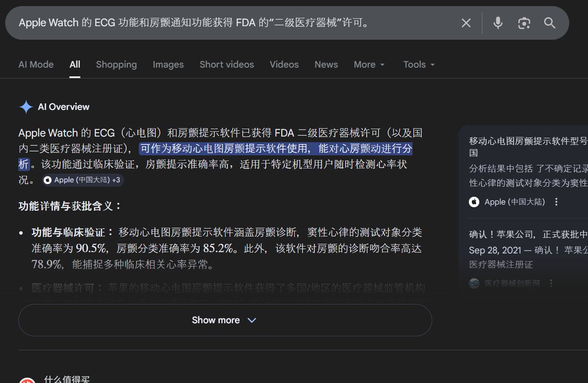This screenshot has width=588, height=383.
Task: Open Google Lens image search icon
Action: click(x=524, y=23)
